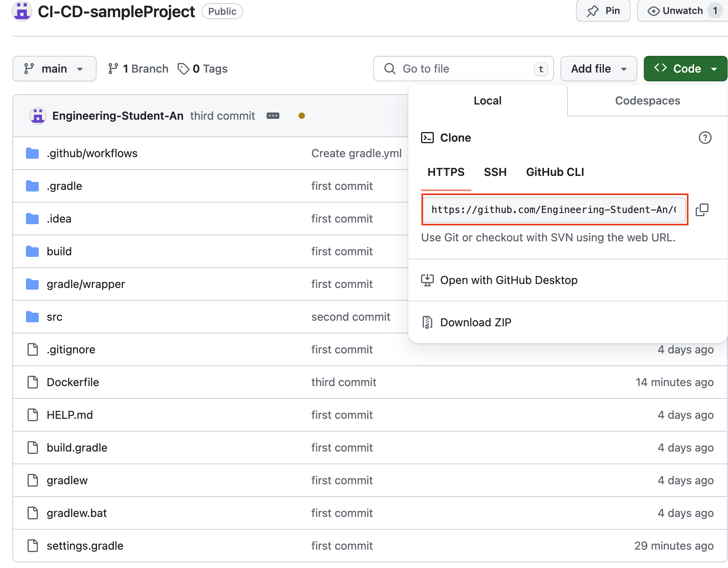Open the third commit message in header
728x568 pixels.
[222, 116]
